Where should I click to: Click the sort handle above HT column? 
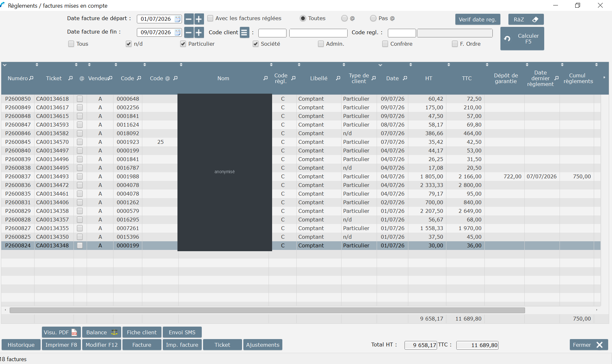(x=411, y=65)
